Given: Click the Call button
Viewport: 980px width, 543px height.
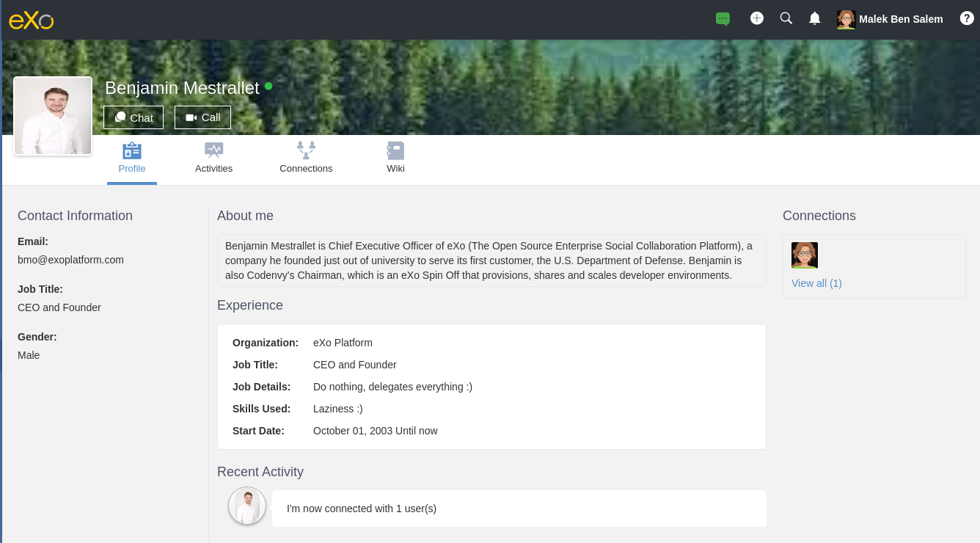Looking at the screenshot, I should [202, 117].
